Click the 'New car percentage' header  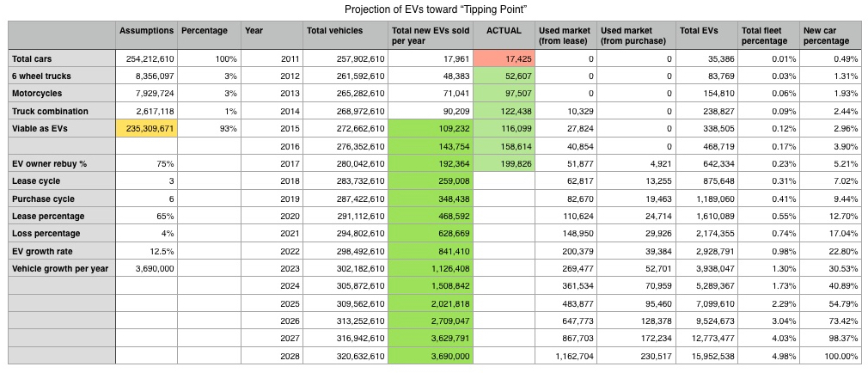click(830, 36)
